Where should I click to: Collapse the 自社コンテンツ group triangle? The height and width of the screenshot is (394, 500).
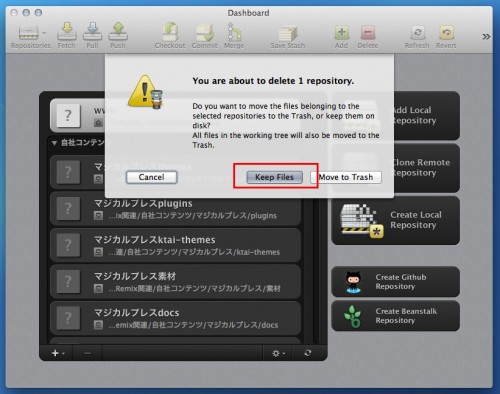click(x=54, y=143)
